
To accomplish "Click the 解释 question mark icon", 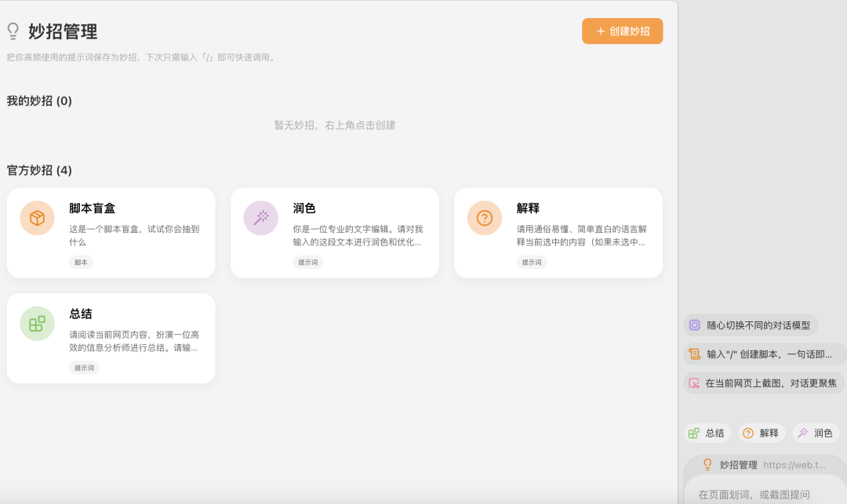I will point(484,218).
